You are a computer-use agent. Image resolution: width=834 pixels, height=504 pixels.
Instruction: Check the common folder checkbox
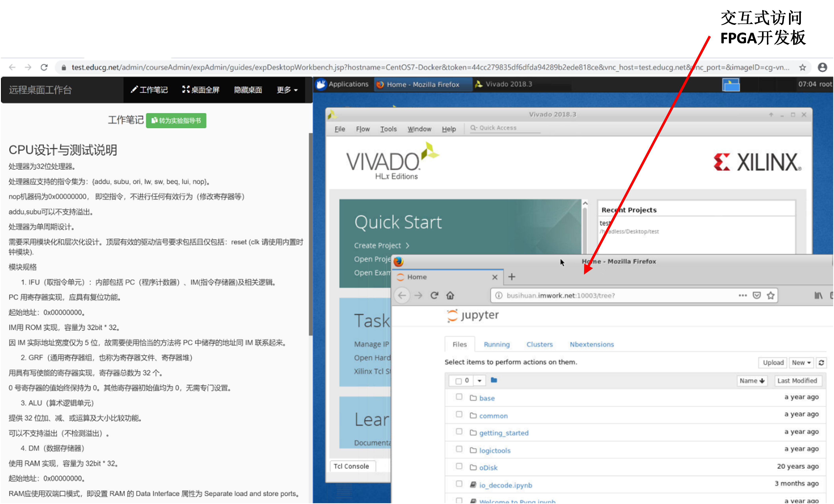coord(459,414)
